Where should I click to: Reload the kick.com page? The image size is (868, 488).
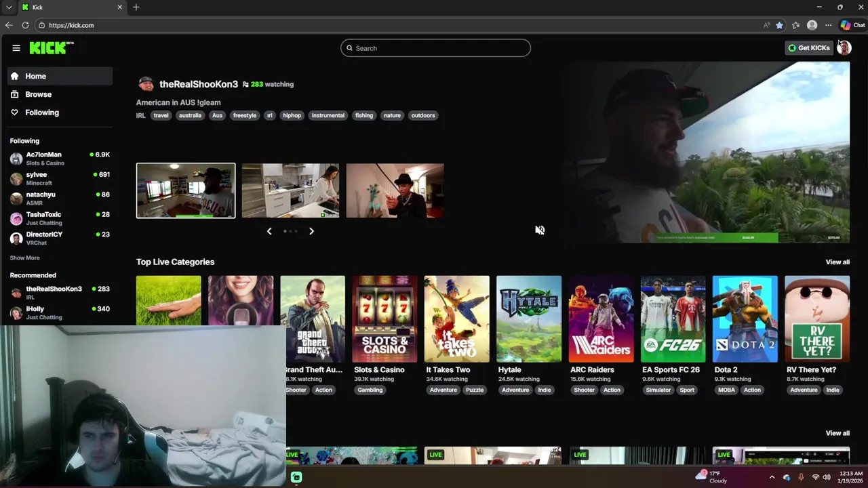[x=25, y=25]
